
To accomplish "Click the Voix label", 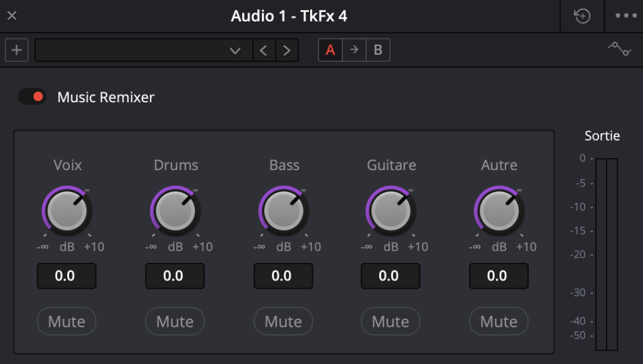I will [67, 165].
